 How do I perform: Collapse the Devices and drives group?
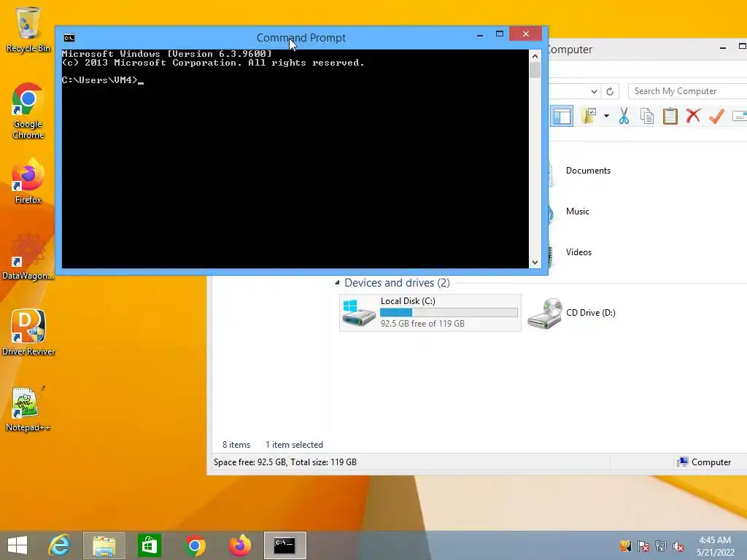point(337,282)
